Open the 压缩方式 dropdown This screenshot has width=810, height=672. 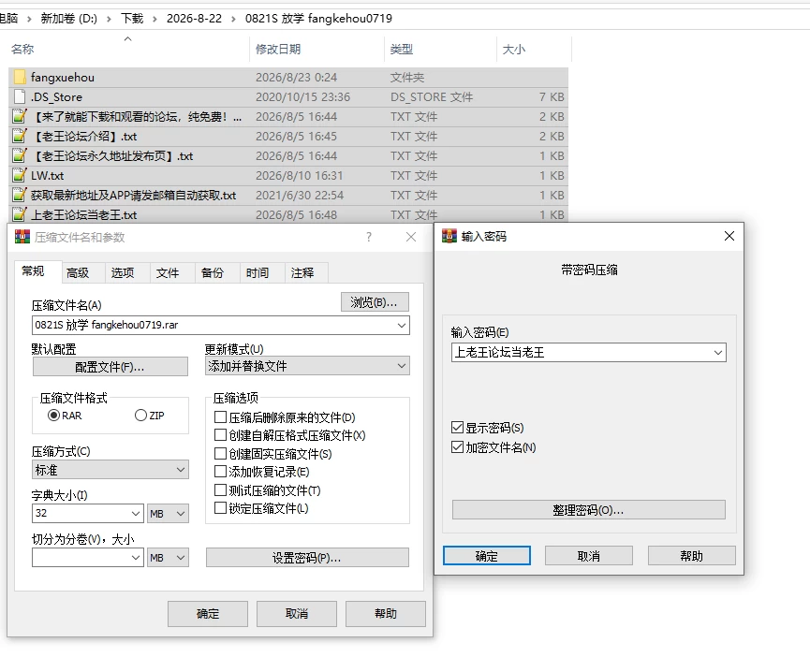tap(110, 470)
